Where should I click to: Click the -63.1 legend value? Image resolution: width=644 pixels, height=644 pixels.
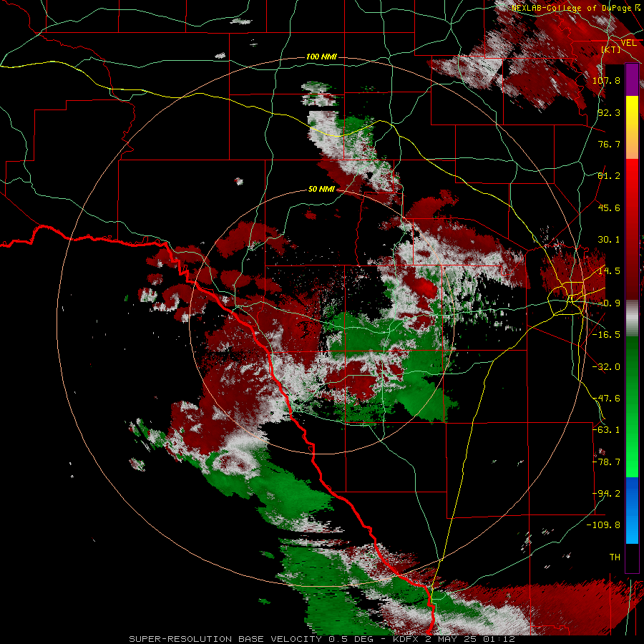click(606, 429)
